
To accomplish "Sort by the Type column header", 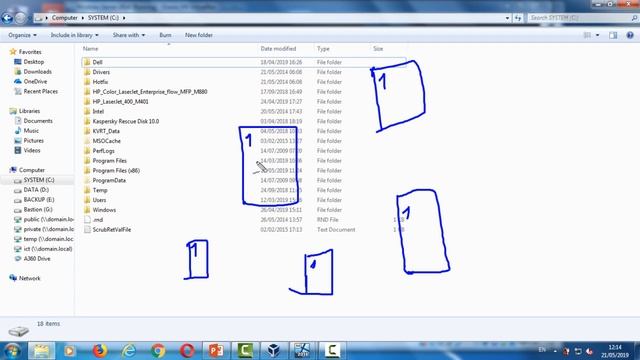I will 323,49.
